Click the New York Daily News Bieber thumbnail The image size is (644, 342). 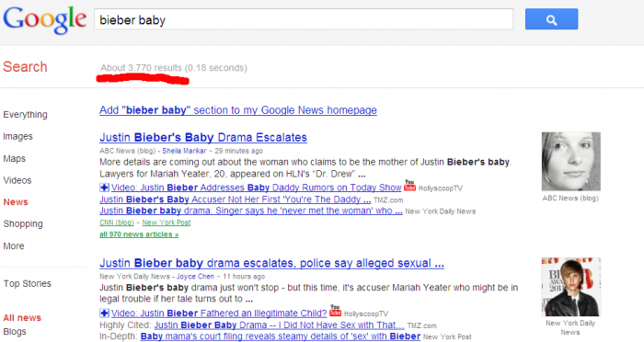point(571,287)
